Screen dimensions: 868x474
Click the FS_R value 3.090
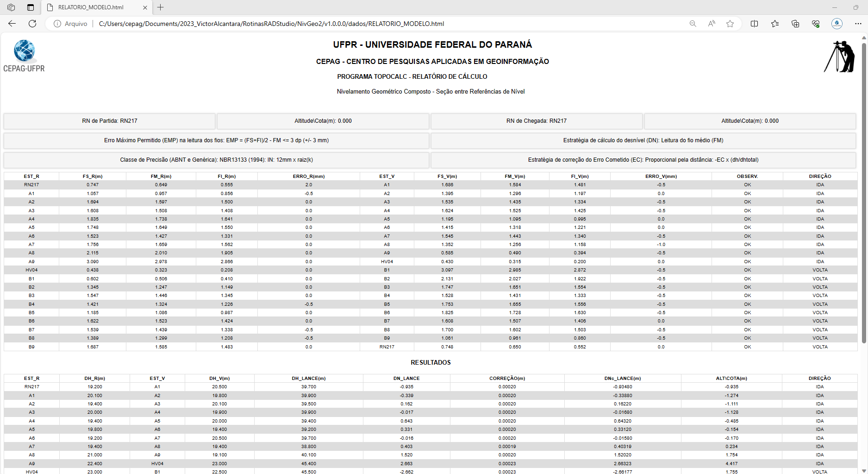point(93,262)
